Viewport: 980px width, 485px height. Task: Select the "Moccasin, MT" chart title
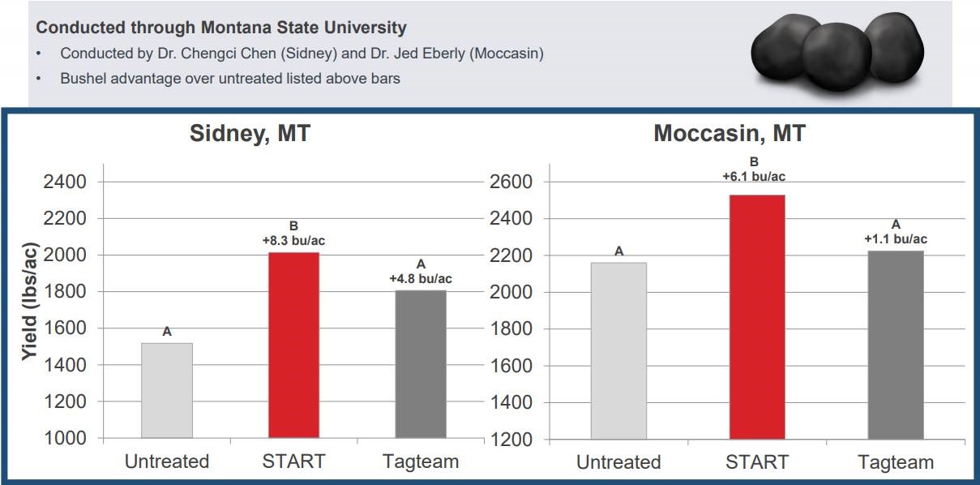tap(730, 134)
